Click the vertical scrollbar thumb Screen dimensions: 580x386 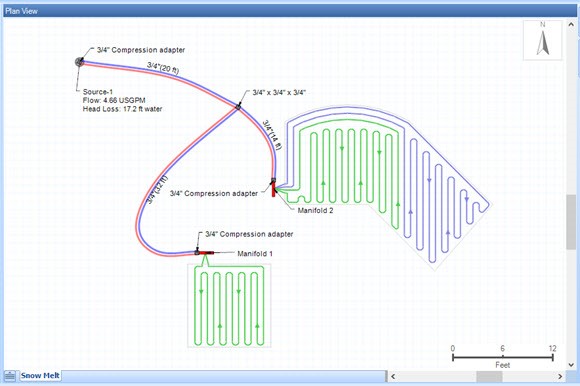point(571,221)
